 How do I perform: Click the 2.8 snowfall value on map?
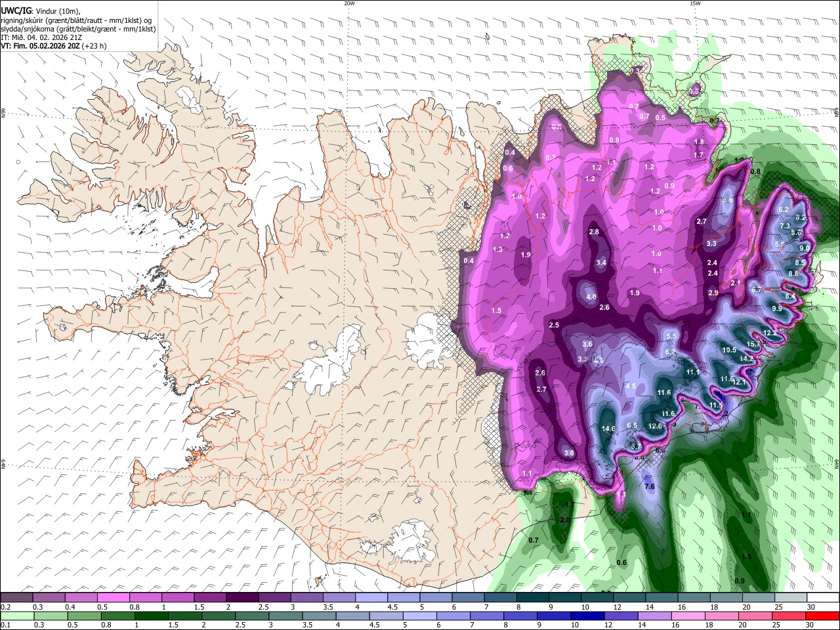[594, 232]
